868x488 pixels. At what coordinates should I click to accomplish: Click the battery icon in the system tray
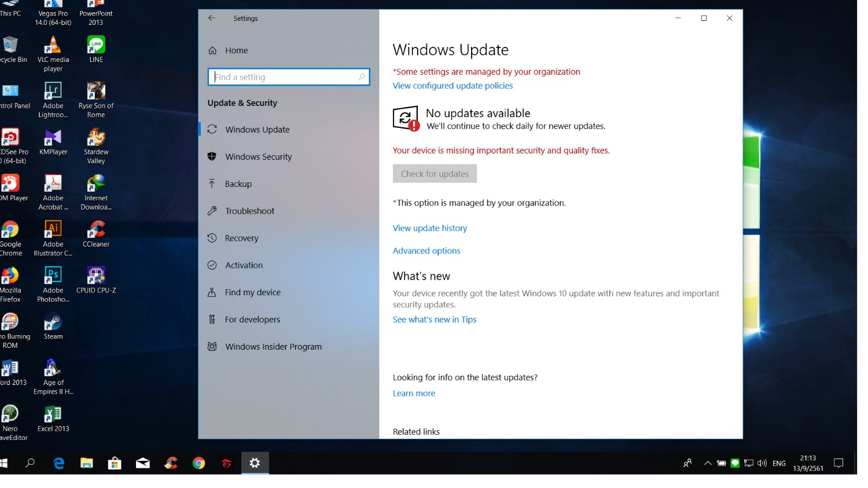point(722,463)
